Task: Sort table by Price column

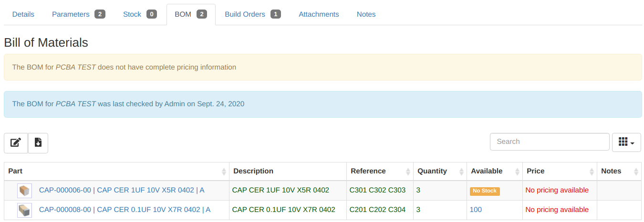Action: click(x=559, y=171)
